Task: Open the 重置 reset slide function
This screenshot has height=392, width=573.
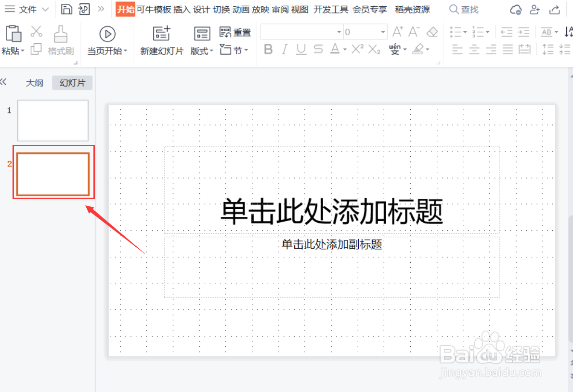Action: pyautogui.click(x=235, y=32)
